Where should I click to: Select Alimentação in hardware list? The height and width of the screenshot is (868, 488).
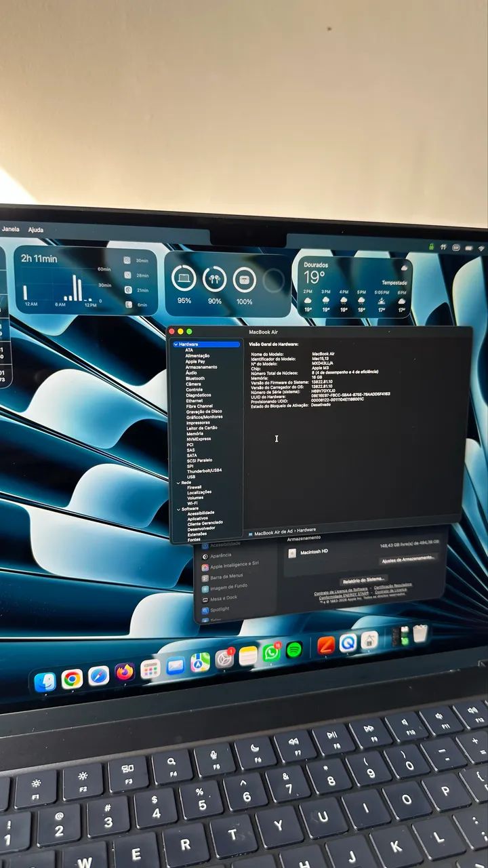pyautogui.click(x=197, y=355)
